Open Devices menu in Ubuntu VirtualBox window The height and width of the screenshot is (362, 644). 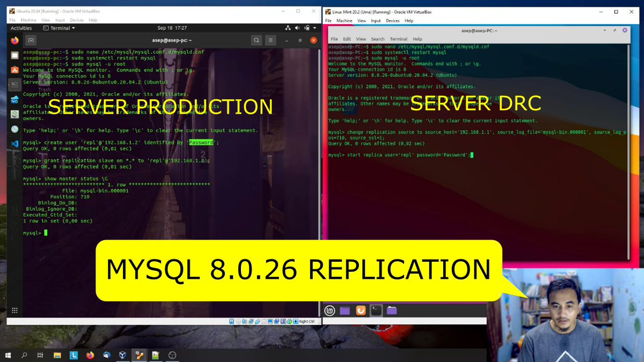(x=77, y=20)
